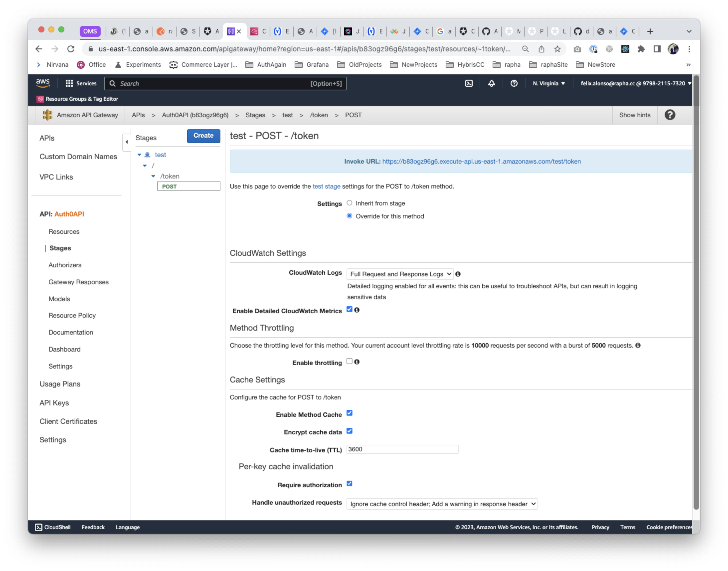Bookmark page with the star icon
The image size is (728, 571).
tap(557, 49)
